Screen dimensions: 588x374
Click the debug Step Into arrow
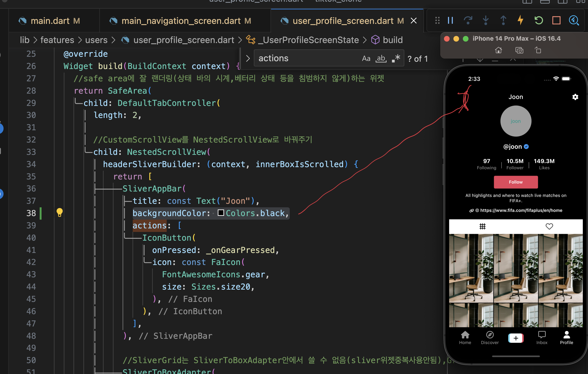click(x=486, y=20)
